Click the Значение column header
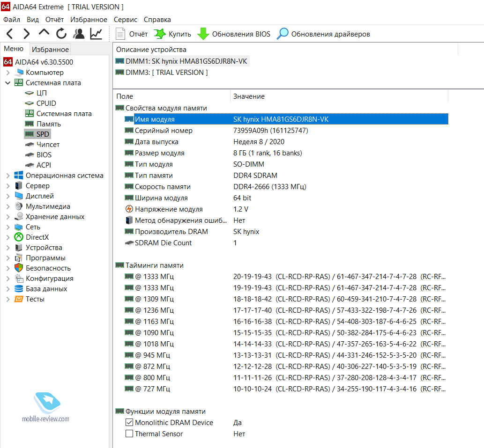The height and width of the screenshot is (448, 484). point(339,96)
